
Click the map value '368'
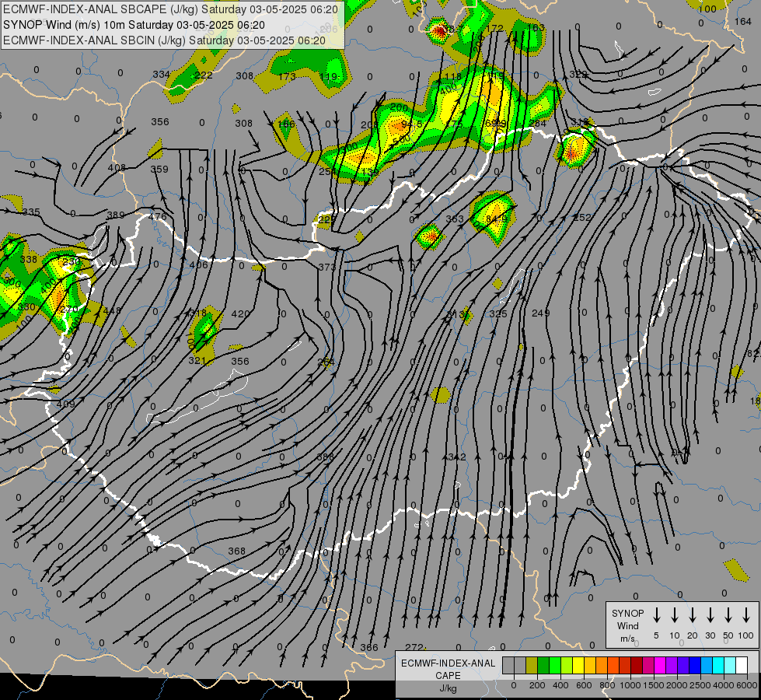[237, 551]
